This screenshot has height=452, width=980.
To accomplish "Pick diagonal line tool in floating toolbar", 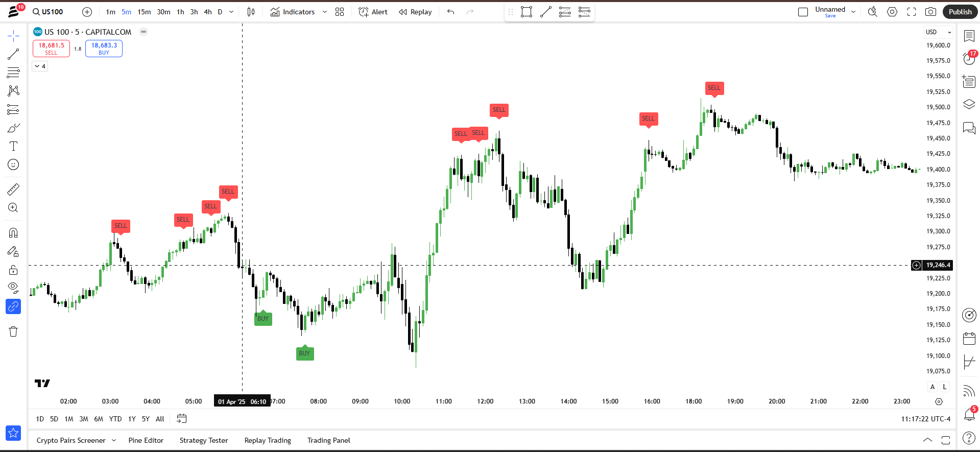I will coord(546,12).
